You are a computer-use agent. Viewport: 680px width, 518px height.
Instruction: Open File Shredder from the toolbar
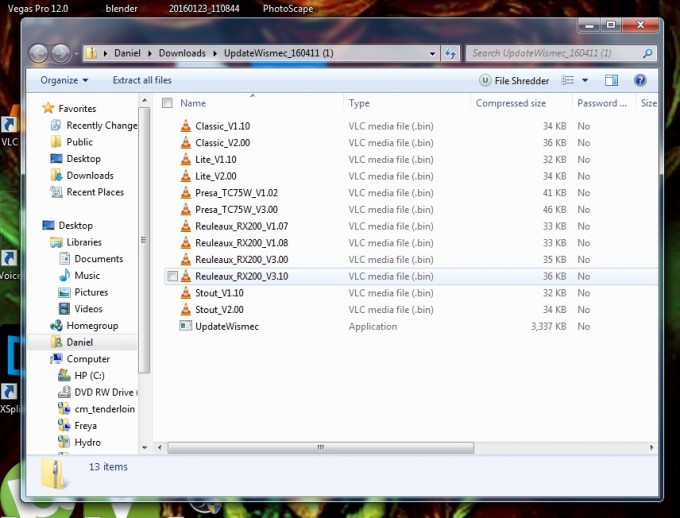(514, 80)
